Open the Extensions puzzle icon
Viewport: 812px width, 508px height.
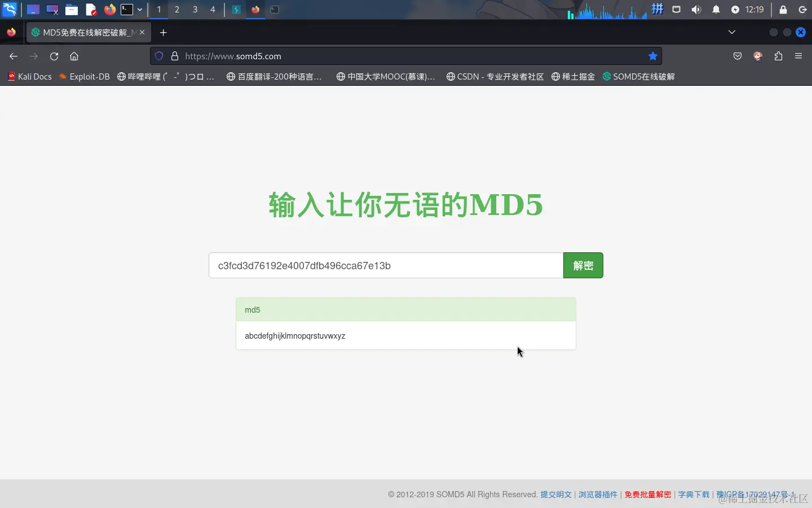(778, 56)
